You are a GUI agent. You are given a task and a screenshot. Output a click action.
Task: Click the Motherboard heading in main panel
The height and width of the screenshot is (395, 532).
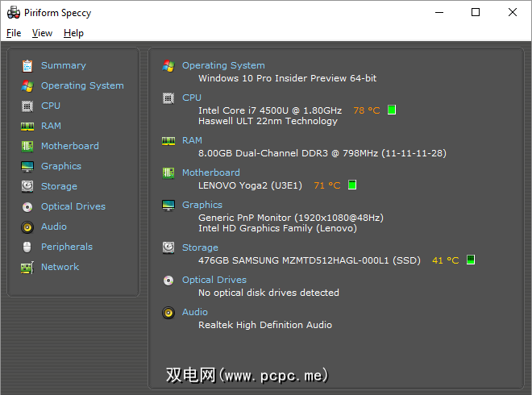coord(210,173)
